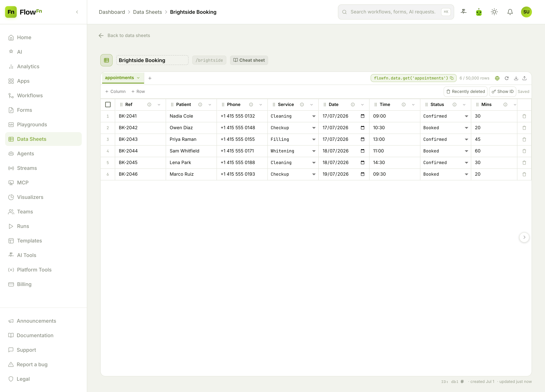
Task: Show info for the Status column
Action: tap(455, 105)
